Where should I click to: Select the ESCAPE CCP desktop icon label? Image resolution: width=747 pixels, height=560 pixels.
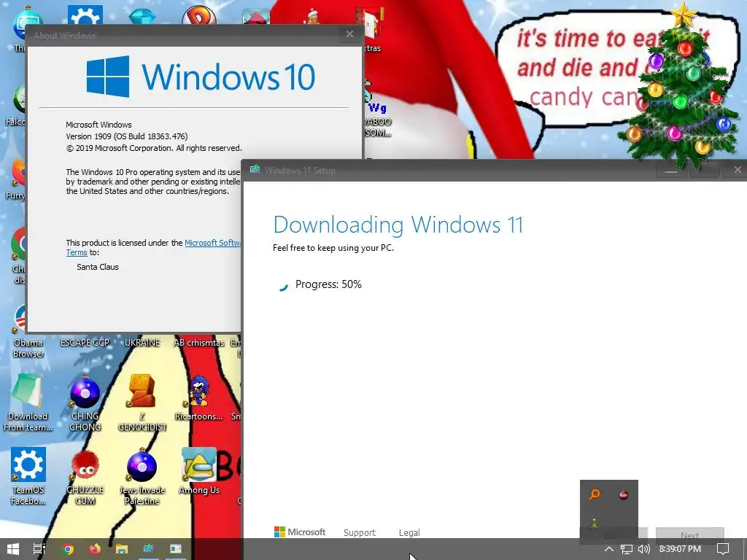[x=85, y=343]
